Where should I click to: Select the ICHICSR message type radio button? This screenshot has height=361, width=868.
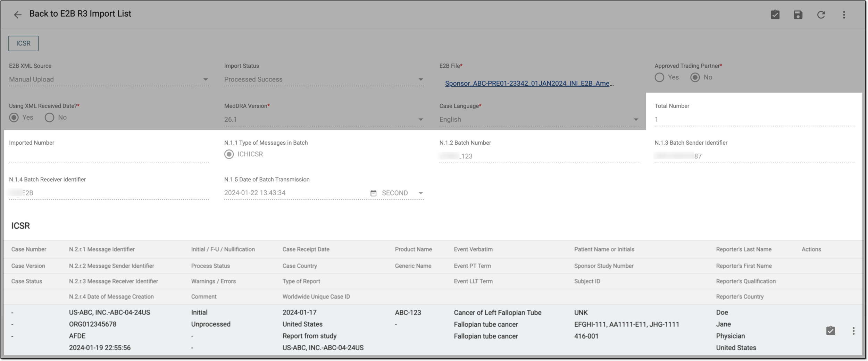(229, 154)
